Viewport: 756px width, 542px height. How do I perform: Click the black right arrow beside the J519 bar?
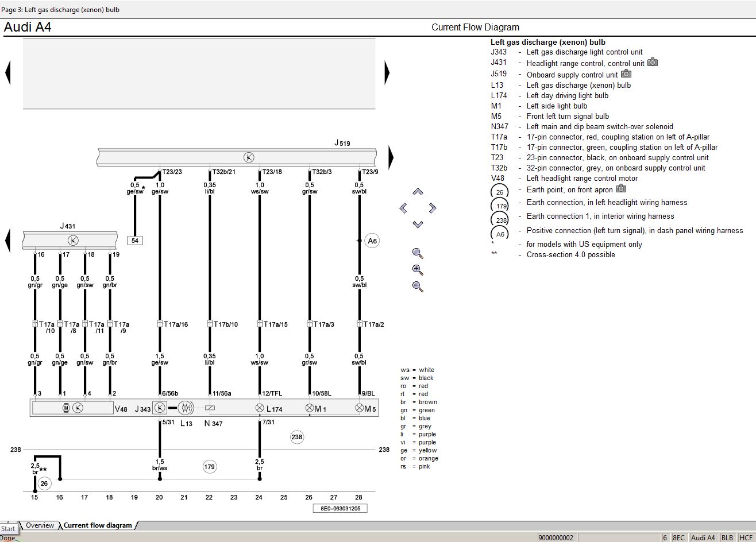point(391,157)
